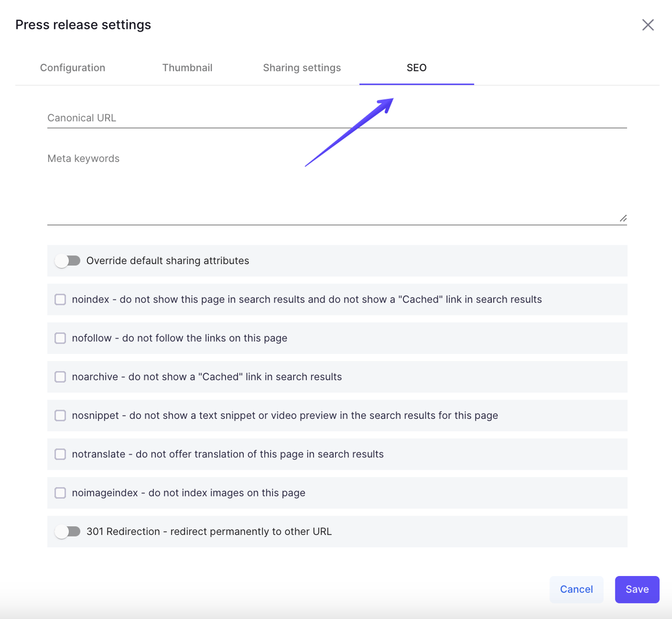Close the Press release settings dialog

[648, 24]
